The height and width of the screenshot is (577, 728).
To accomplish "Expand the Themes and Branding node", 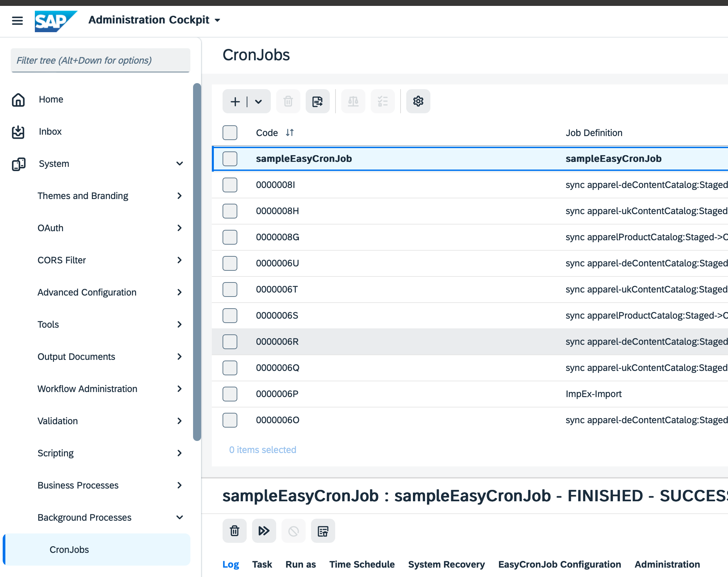I will tap(179, 196).
